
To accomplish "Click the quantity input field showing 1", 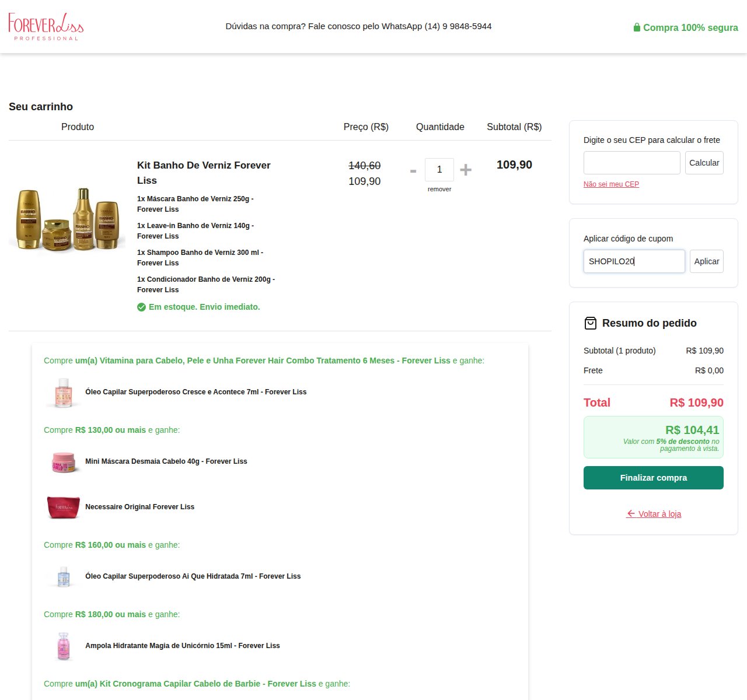I will (x=439, y=170).
